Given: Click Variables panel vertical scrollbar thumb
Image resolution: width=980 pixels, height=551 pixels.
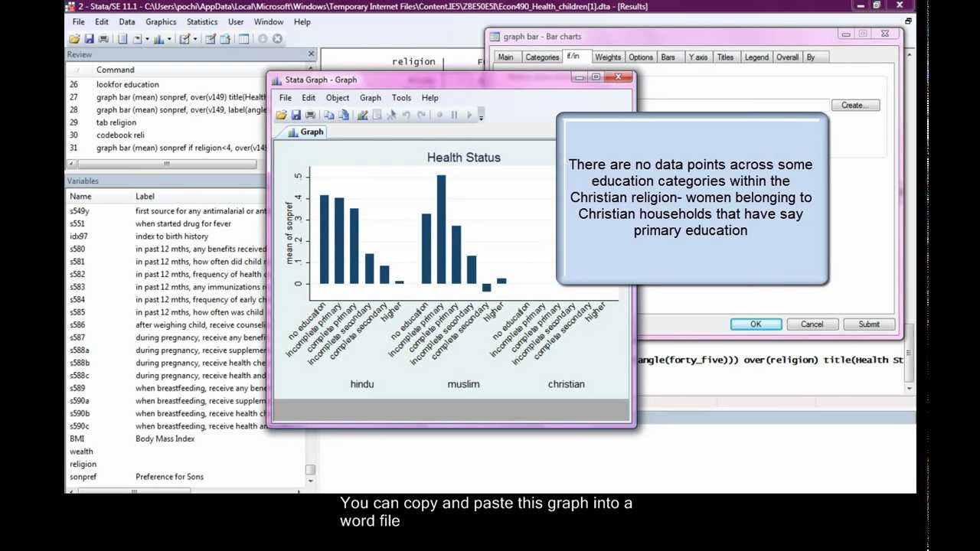Looking at the screenshot, I should pos(310,470).
